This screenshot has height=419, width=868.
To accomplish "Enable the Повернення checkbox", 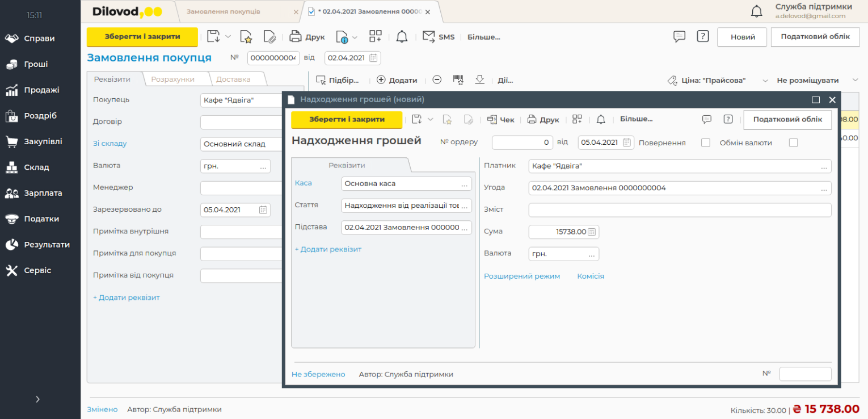I will [706, 143].
